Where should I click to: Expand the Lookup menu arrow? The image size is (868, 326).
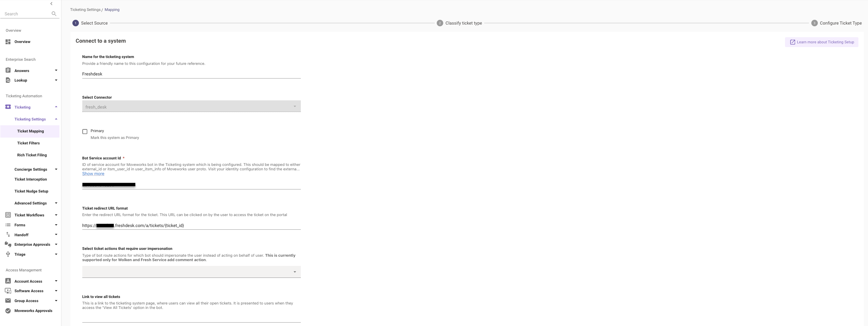tap(56, 80)
